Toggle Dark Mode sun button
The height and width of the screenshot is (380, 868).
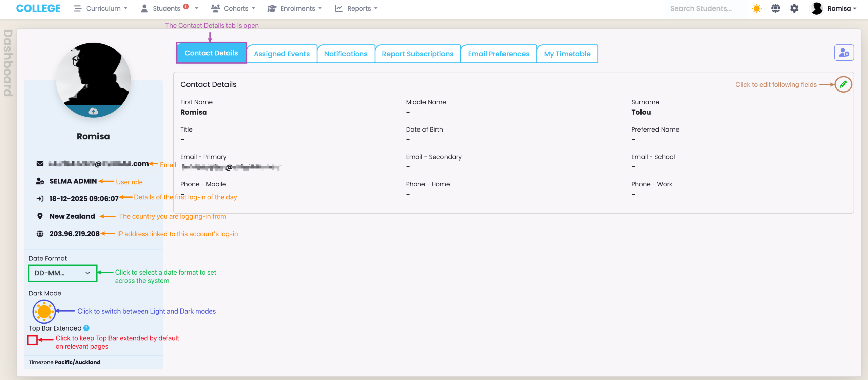(44, 311)
